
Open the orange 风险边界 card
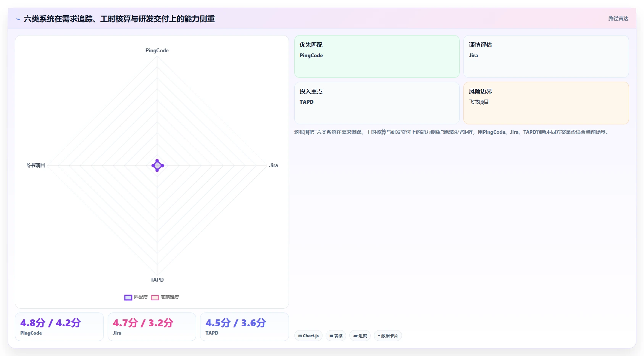point(546,103)
